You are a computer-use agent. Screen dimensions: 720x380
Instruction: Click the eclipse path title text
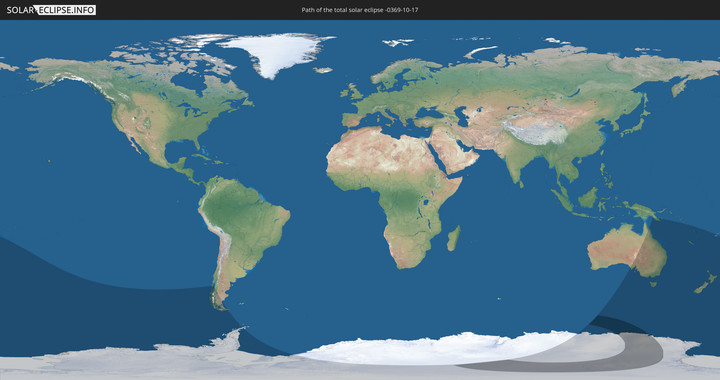click(x=360, y=10)
